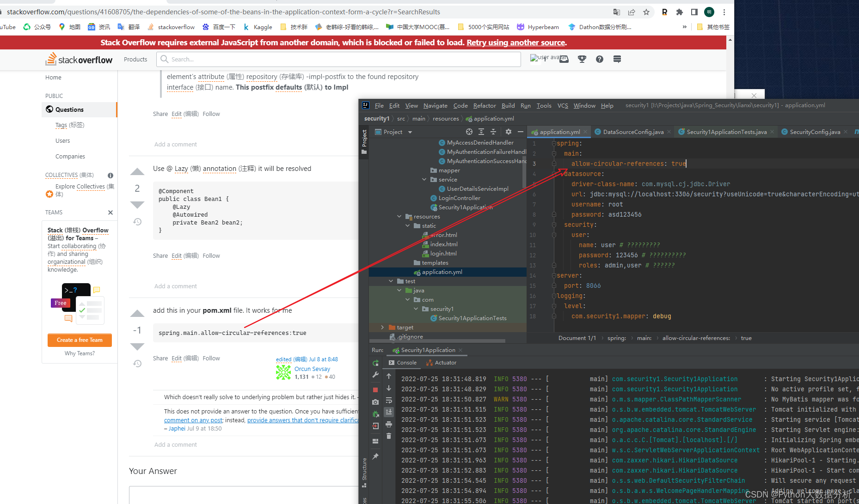Clear all console output using trash icon
Screen dimensions: 859x504
(389, 436)
